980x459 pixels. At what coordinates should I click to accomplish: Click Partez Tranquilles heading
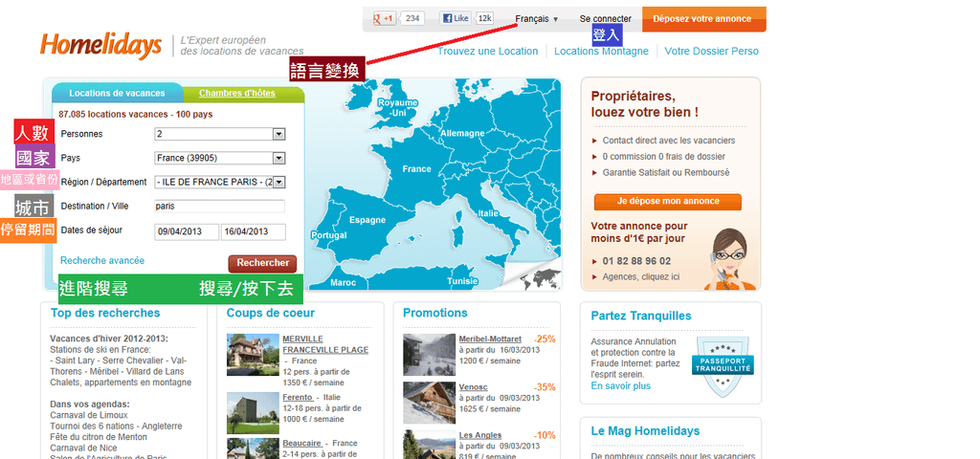pyautogui.click(x=641, y=316)
